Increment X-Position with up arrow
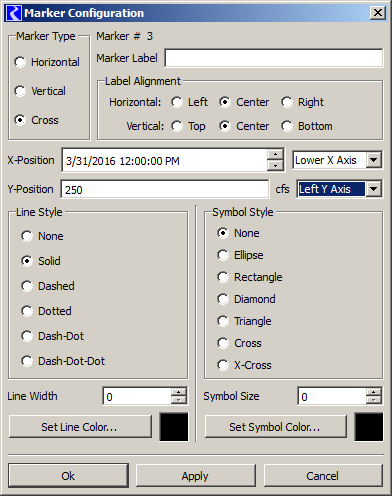The height and width of the screenshot is (496, 392). pyautogui.click(x=275, y=155)
